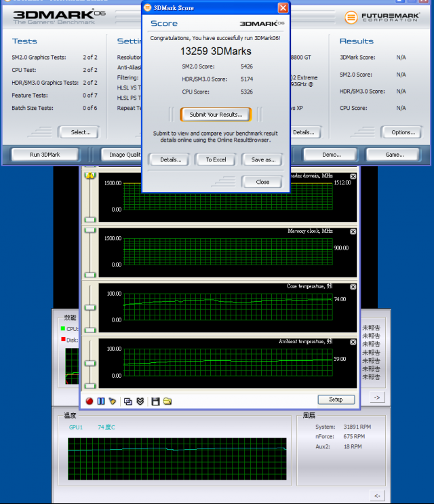The width and height of the screenshot is (434, 504).
Task: Close the Ambient temperature graph
Action: click(x=353, y=342)
